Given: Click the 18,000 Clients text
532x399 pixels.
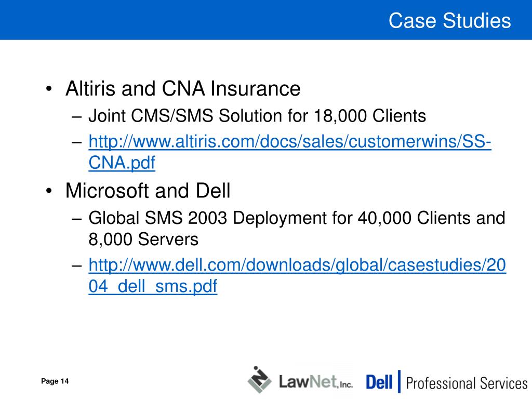Looking at the screenshot, I should [x=370, y=116].
